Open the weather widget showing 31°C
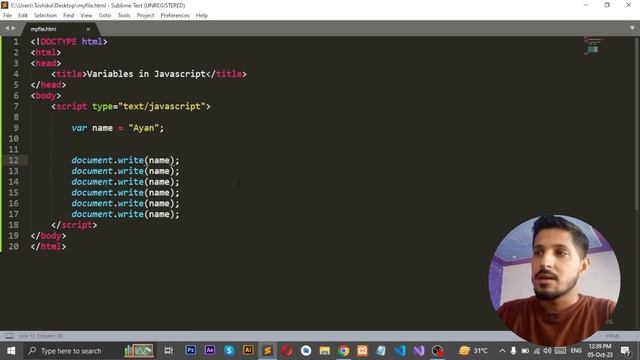The image size is (640, 360). (x=473, y=350)
